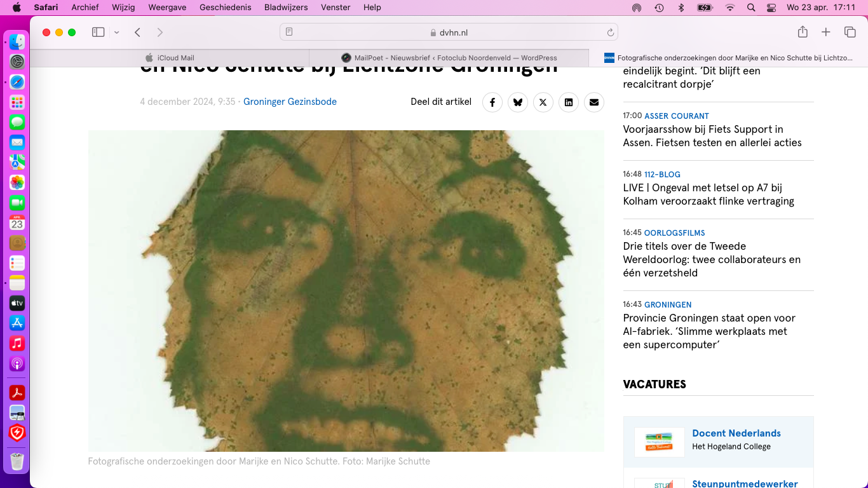Open Calendar from the Dock
This screenshot has height=488, width=868.
click(x=17, y=223)
